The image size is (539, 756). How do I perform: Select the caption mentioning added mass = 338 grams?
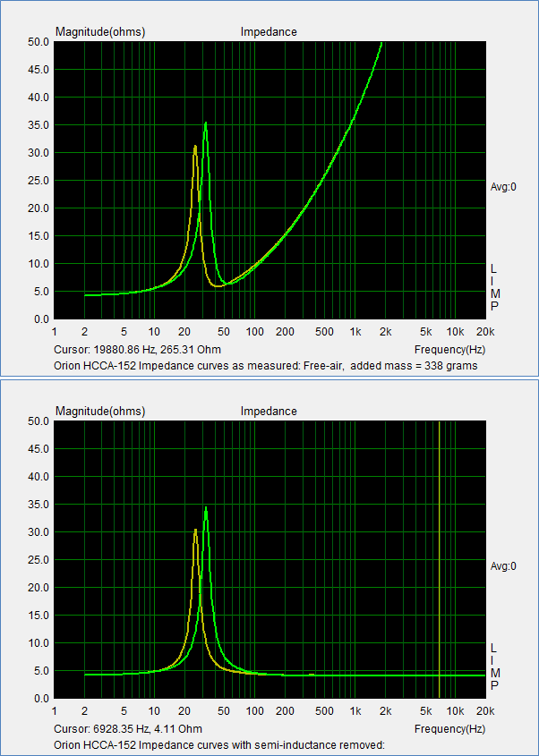coord(266,365)
